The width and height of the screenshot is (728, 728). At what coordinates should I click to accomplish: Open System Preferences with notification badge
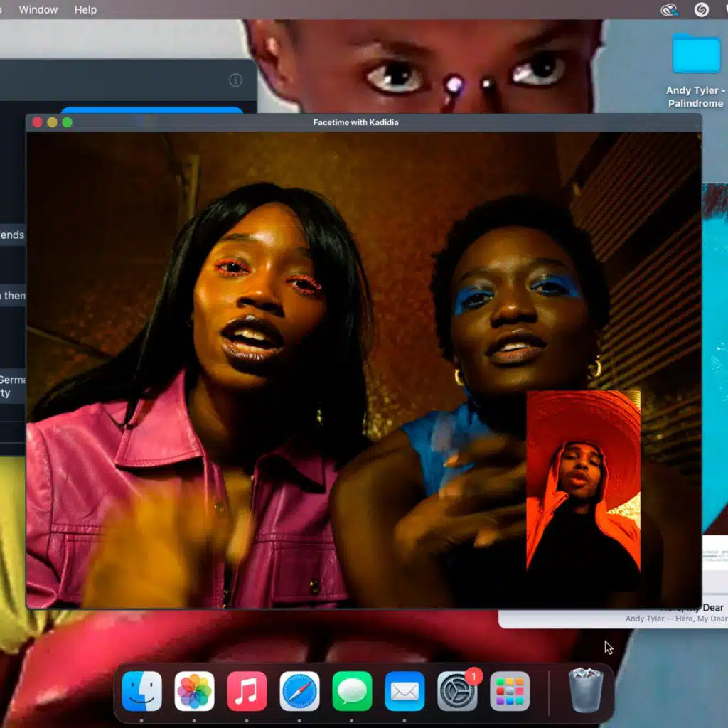click(x=457, y=690)
